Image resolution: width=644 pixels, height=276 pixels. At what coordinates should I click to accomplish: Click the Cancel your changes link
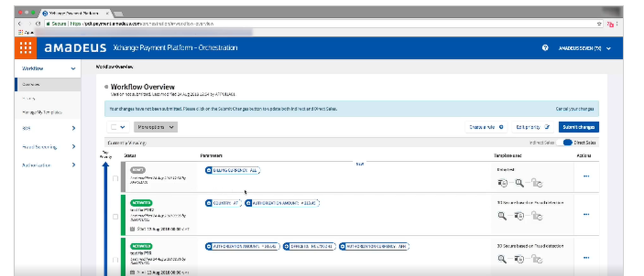pos(574,109)
